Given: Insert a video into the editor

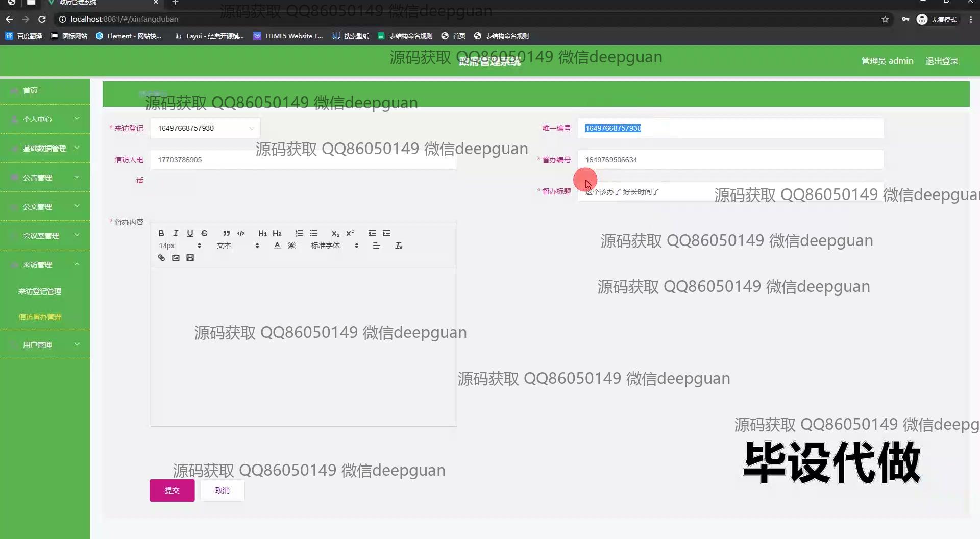Looking at the screenshot, I should (190, 258).
